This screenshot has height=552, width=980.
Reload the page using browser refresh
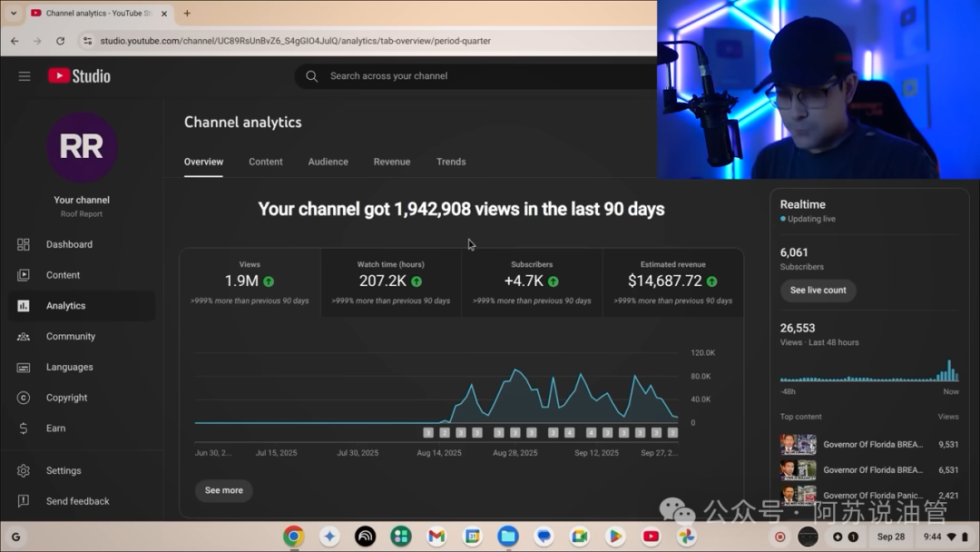[x=60, y=41]
